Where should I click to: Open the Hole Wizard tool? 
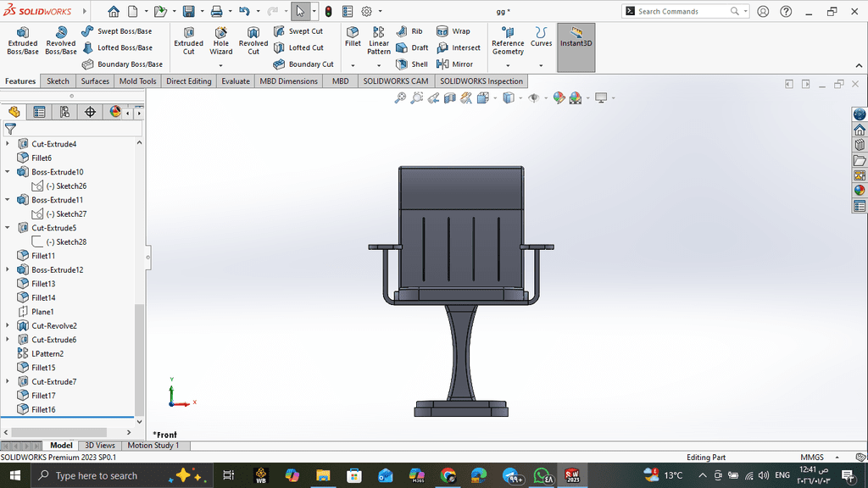[220, 40]
